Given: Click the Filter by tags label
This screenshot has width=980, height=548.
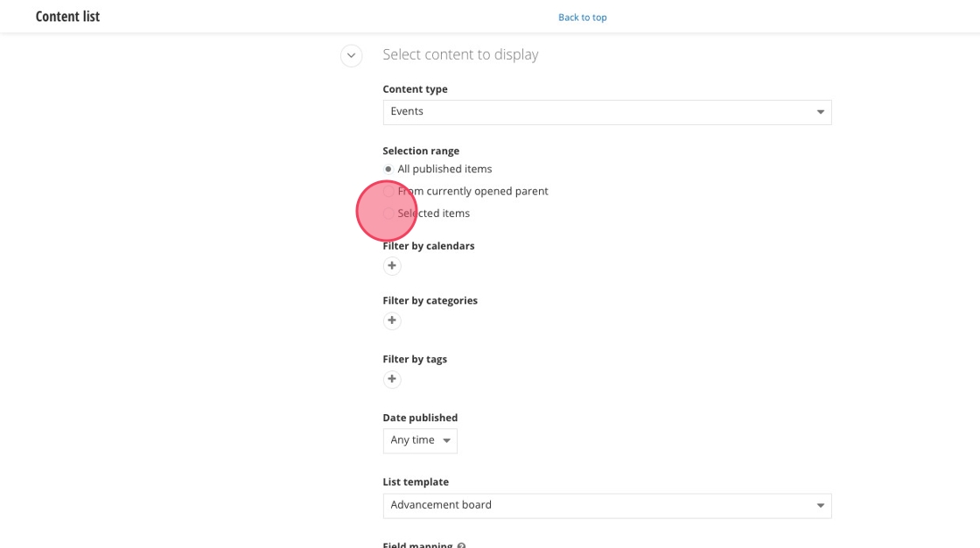Looking at the screenshot, I should click(415, 359).
